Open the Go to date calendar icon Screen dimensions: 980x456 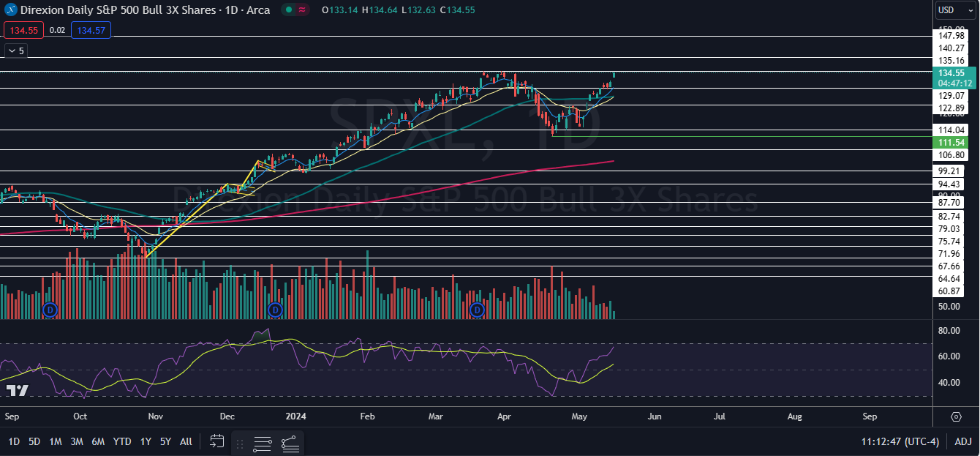pos(216,441)
